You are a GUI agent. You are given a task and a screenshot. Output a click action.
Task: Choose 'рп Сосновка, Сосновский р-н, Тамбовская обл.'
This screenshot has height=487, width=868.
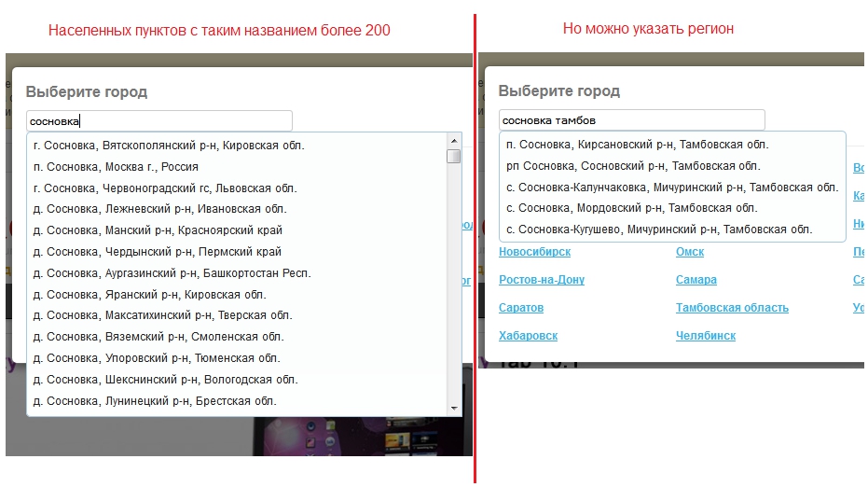[633, 166]
